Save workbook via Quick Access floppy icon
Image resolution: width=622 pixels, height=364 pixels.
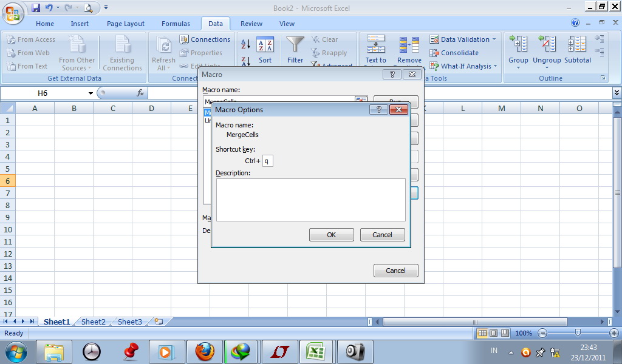point(36,7)
